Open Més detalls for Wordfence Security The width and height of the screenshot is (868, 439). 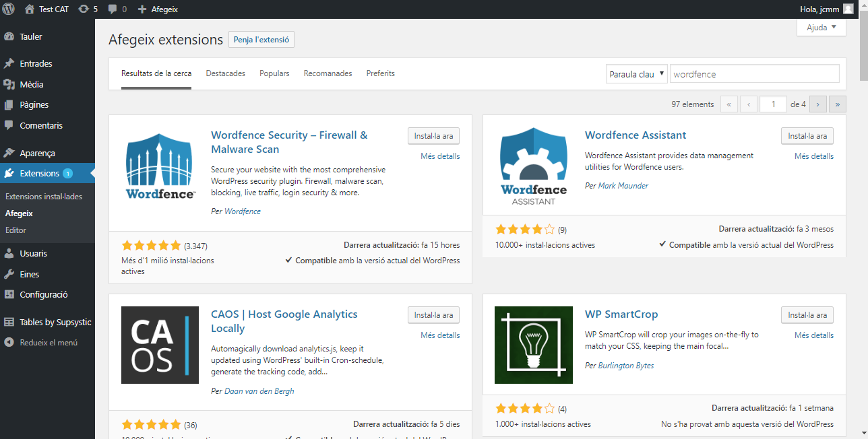[440, 156]
